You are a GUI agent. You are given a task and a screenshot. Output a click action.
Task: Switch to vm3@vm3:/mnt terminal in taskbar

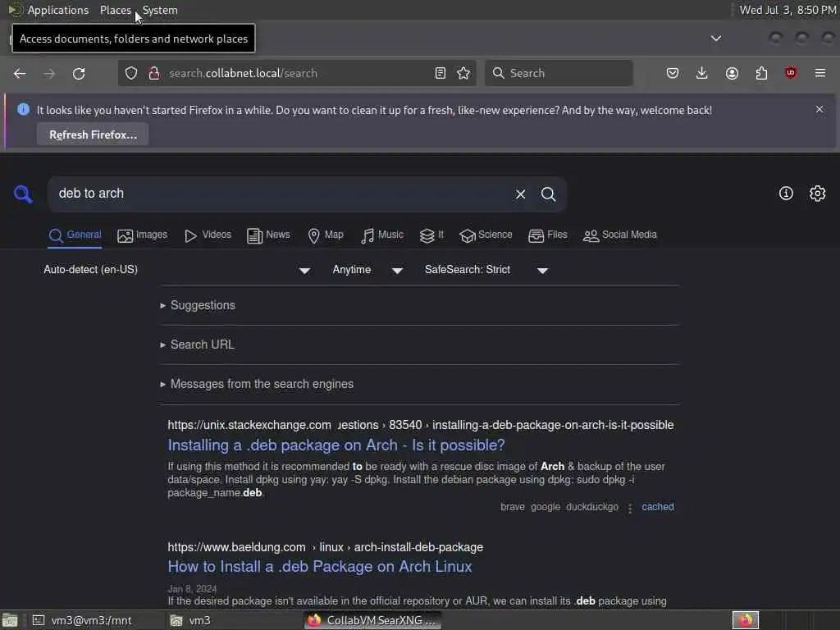81,620
